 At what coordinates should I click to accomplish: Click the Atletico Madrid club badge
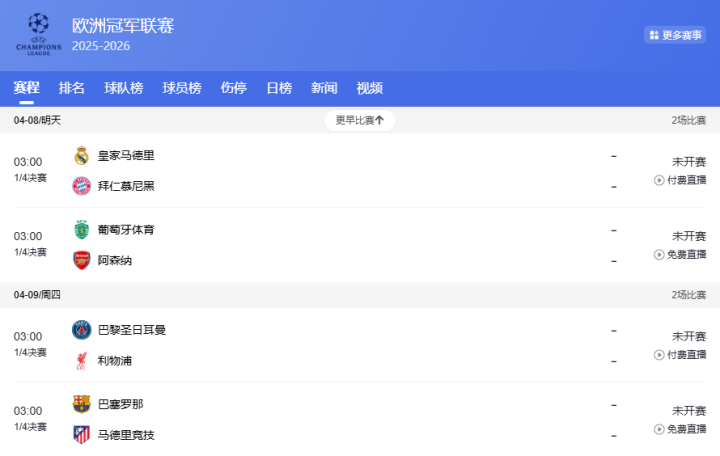coord(82,434)
